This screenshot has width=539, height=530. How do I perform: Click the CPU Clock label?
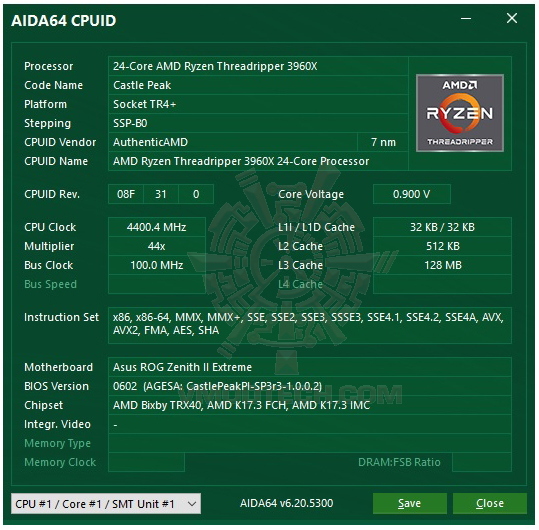50,227
